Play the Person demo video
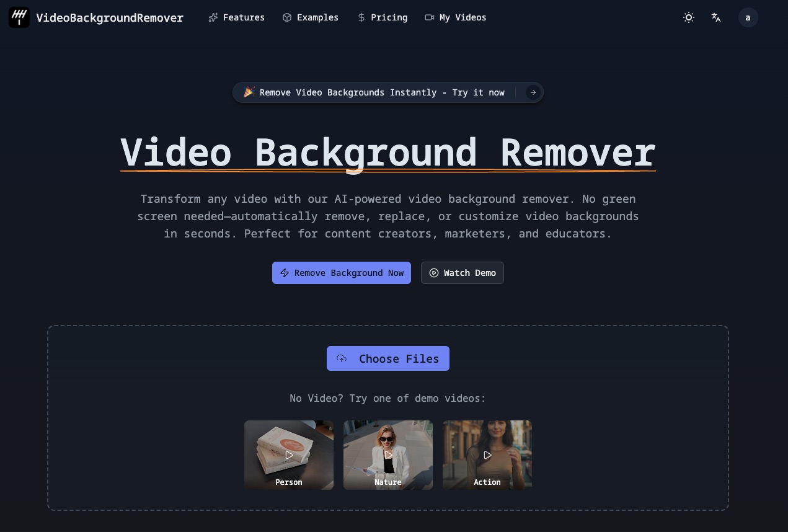The width and height of the screenshot is (788, 532). click(289, 455)
